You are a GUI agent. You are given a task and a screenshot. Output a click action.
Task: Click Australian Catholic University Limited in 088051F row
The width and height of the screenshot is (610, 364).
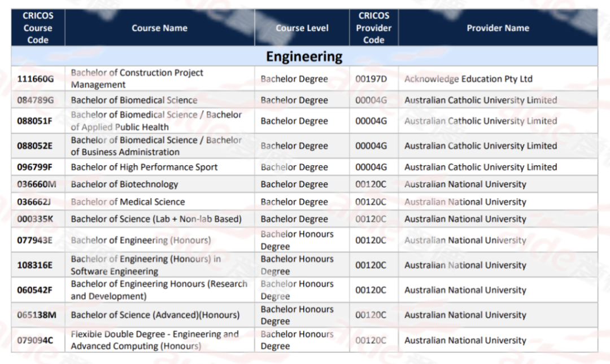point(481,121)
